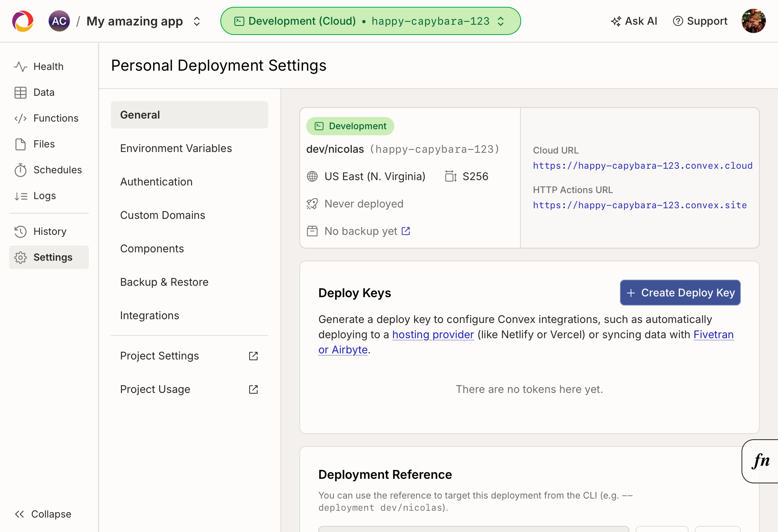Open the hosting provider link
778x532 pixels.
point(433,334)
